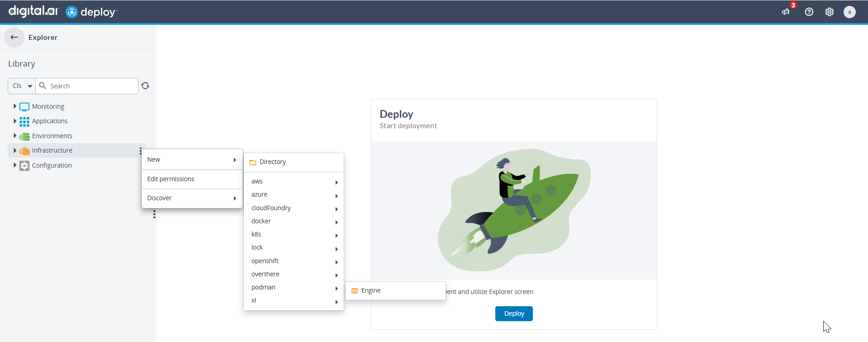Screen dimensions: 868x342
Task: Click the Environments icon
Action: 24,136
